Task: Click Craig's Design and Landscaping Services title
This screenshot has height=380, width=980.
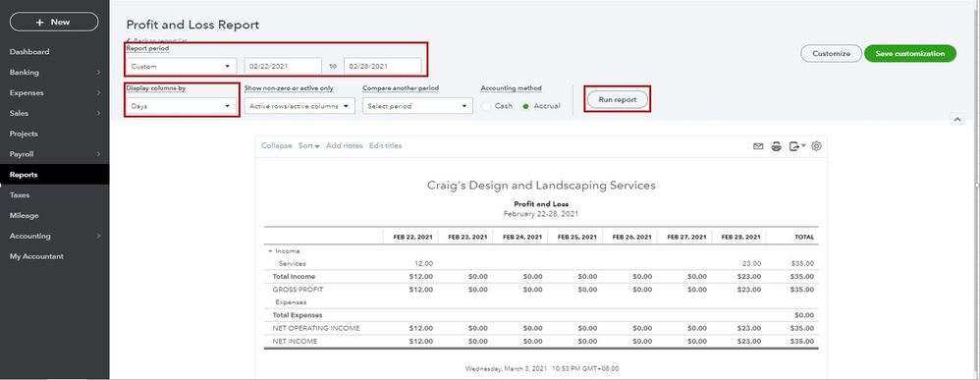Action: [x=541, y=186]
